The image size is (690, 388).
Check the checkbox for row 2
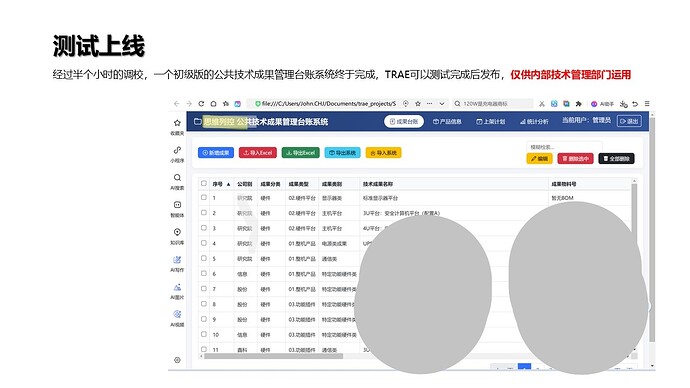[204, 212]
